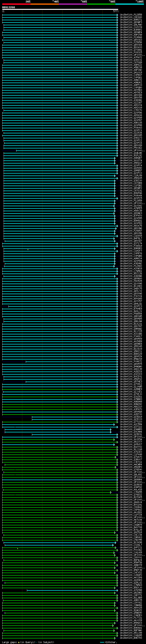
Task: Open hit UniRef100_C0Z2Y9
Action: [131, 27]
